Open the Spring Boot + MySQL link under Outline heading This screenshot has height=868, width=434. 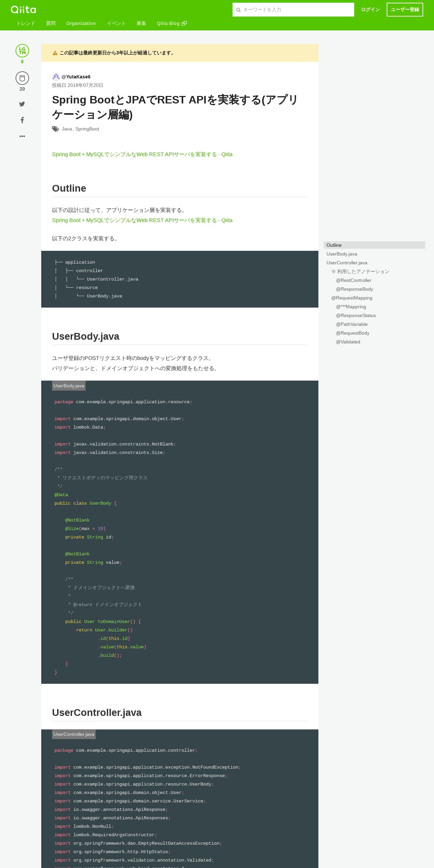(x=142, y=220)
